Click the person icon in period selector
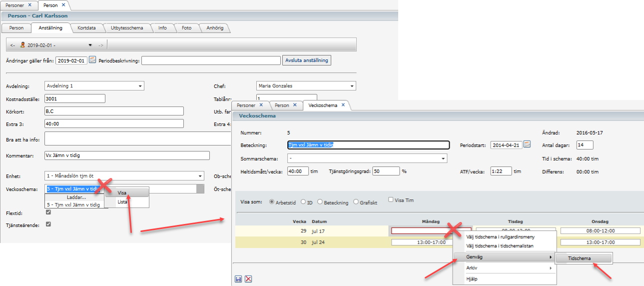The width and height of the screenshot is (644, 286). tap(22, 45)
